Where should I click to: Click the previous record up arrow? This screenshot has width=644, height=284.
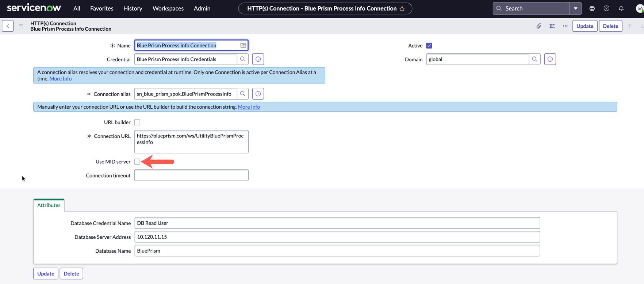(x=630, y=26)
